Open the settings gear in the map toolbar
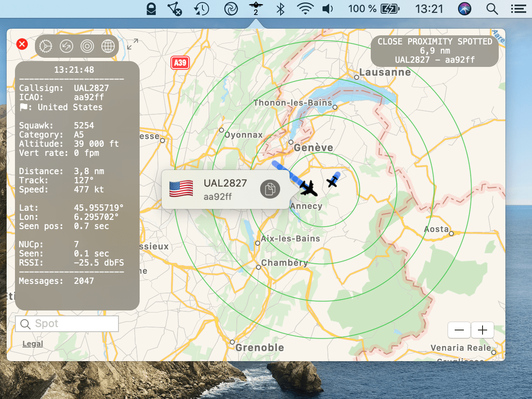 [x=46, y=46]
